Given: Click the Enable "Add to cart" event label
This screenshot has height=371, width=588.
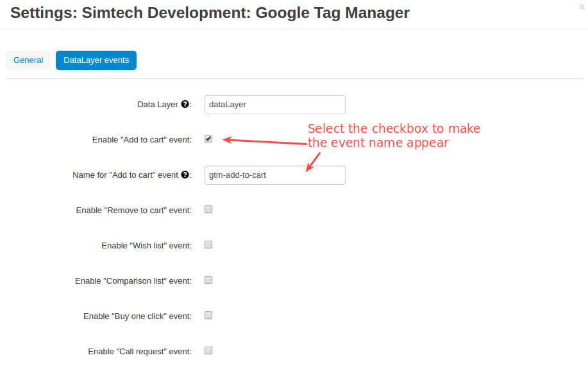Looking at the screenshot, I should [142, 140].
